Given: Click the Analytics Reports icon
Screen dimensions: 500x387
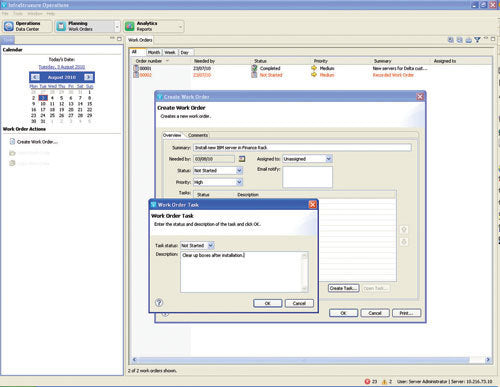Looking at the screenshot, I should coord(129,26).
